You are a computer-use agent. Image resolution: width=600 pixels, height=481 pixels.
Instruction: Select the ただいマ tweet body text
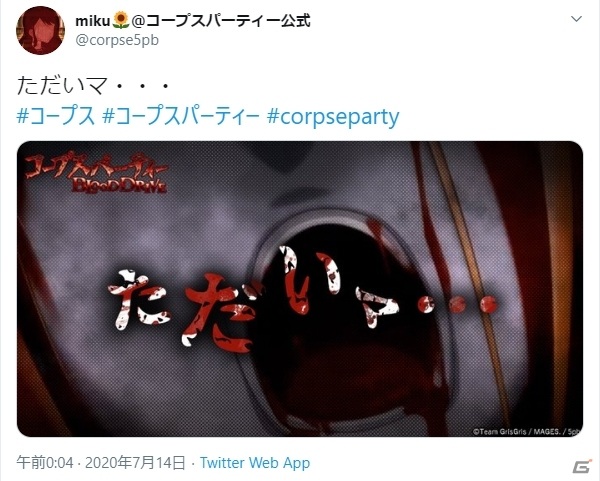(93, 86)
